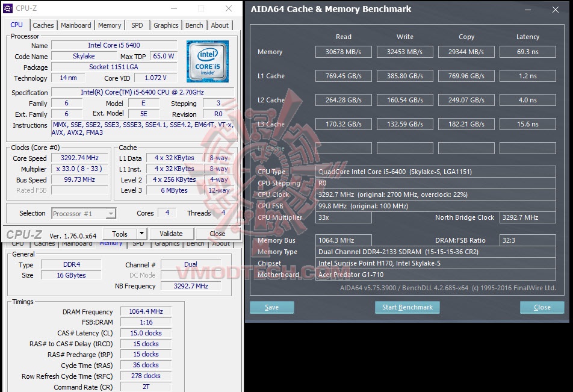
Task: Click the Memory Latency value 69.3 ns
Action: tap(528, 52)
